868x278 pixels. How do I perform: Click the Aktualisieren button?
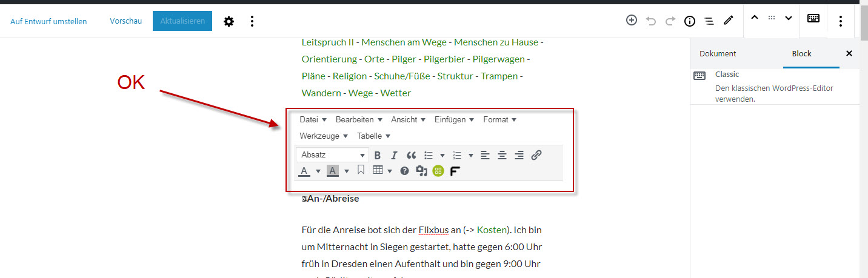[x=182, y=21]
